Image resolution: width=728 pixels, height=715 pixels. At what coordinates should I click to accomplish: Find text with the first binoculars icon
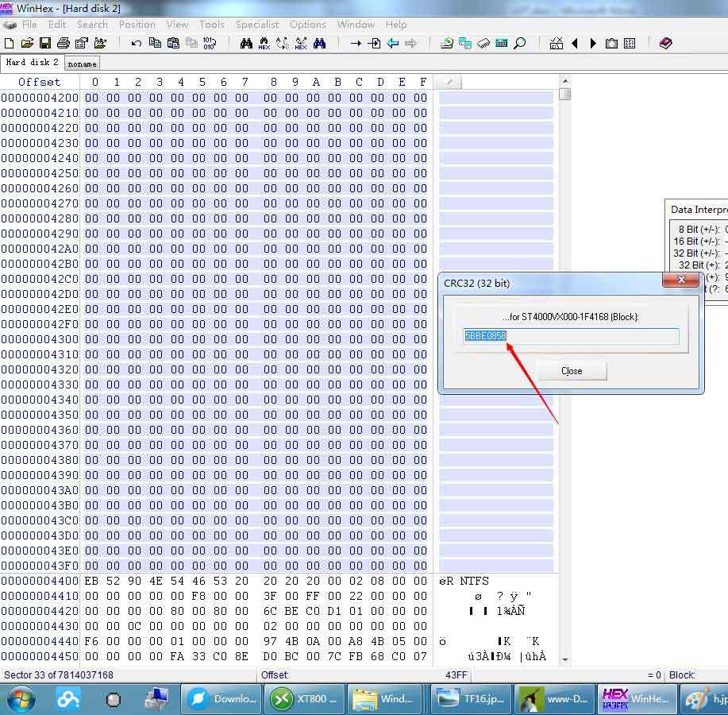pyautogui.click(x=246, y=43)
